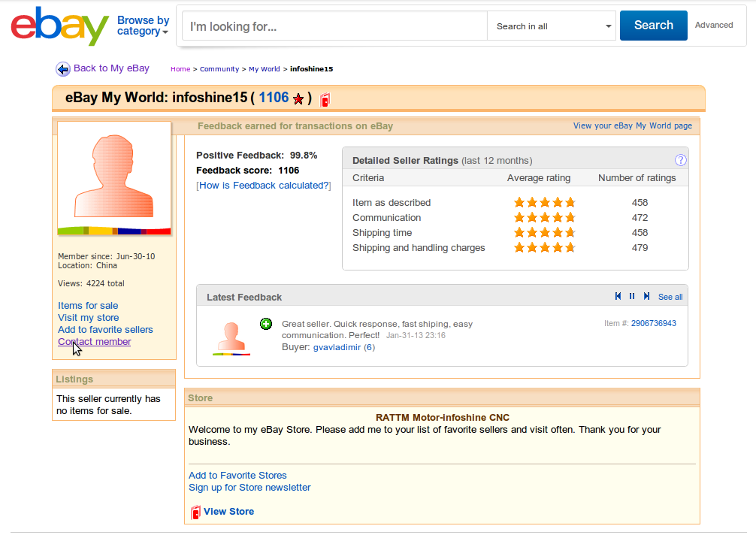Click buyer feedback score (6)
The image size is (756, 538).
click(369, 347)
